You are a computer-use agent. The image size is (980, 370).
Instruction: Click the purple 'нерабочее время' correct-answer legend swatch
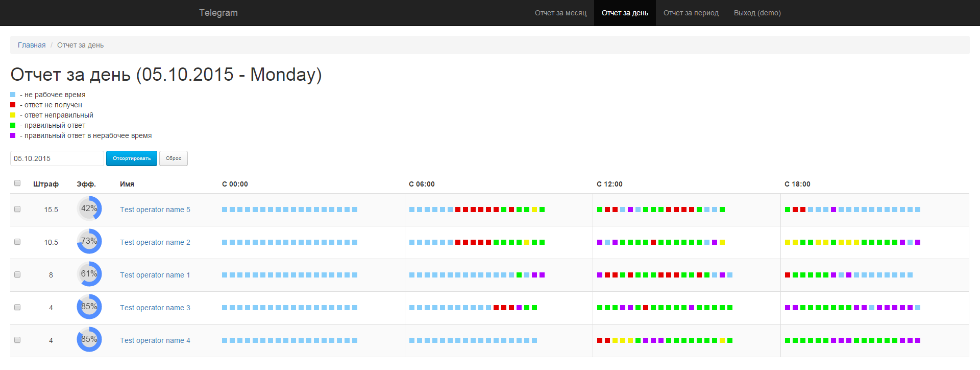pyautogui.click(x=13, y=135)
